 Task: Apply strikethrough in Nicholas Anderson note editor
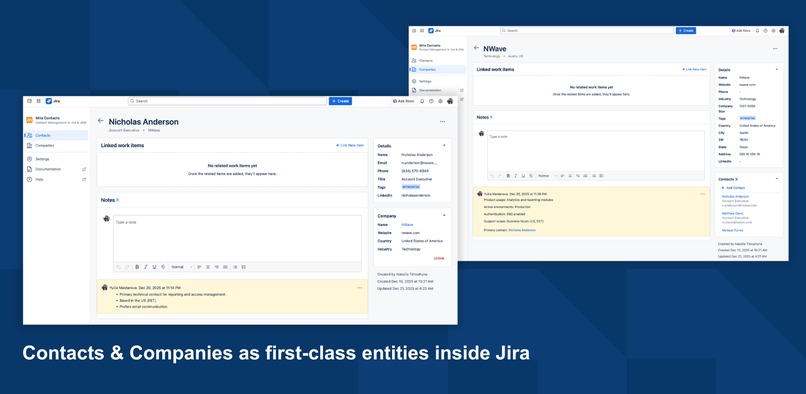(163, 267)
